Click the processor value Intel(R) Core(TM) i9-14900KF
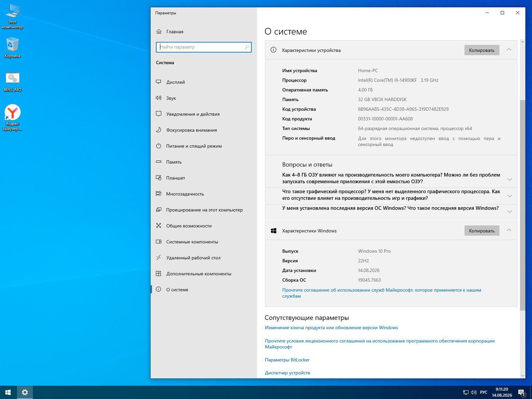This screenshot has height=399, width=532. tap(387, 80)
